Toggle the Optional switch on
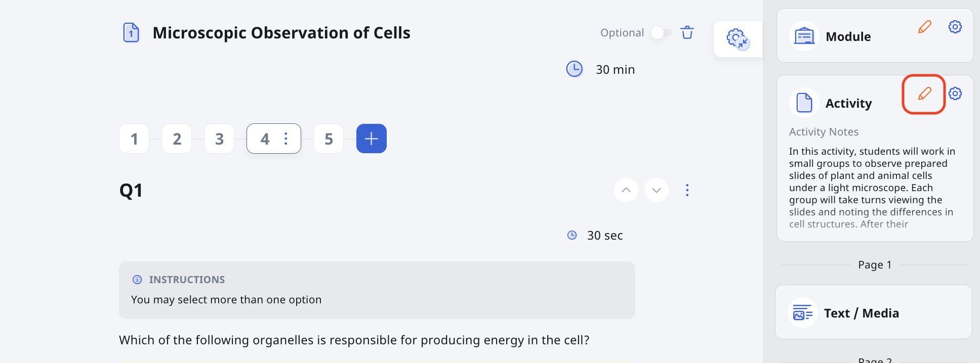The width and height of the screenshot is (980, 363). point(661,32)
